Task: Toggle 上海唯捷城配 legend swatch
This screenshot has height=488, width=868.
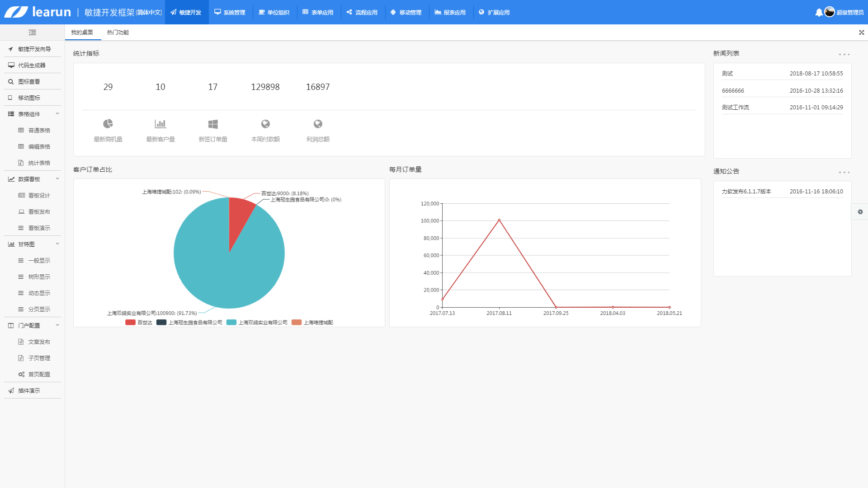Action: pos(297,322)
